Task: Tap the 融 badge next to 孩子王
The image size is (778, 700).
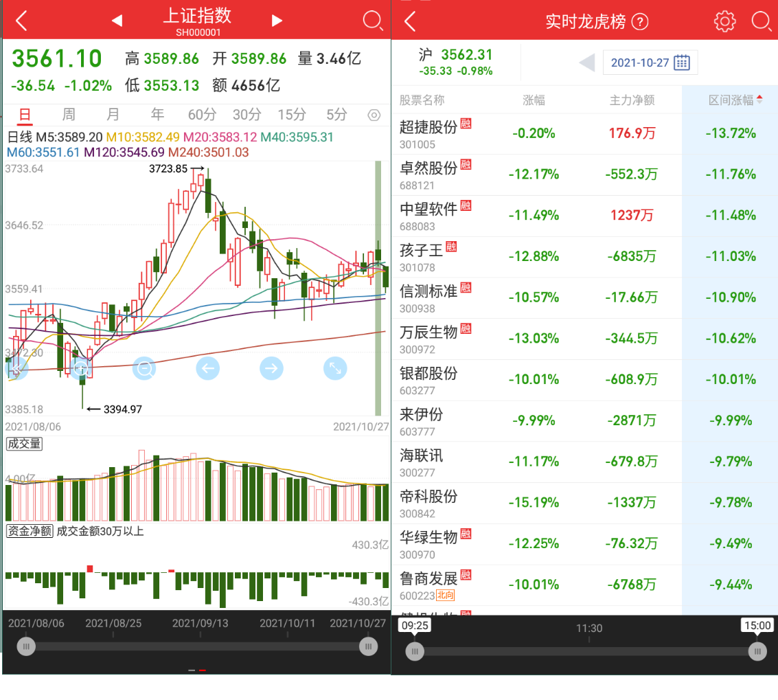Action: coord(451,246)
